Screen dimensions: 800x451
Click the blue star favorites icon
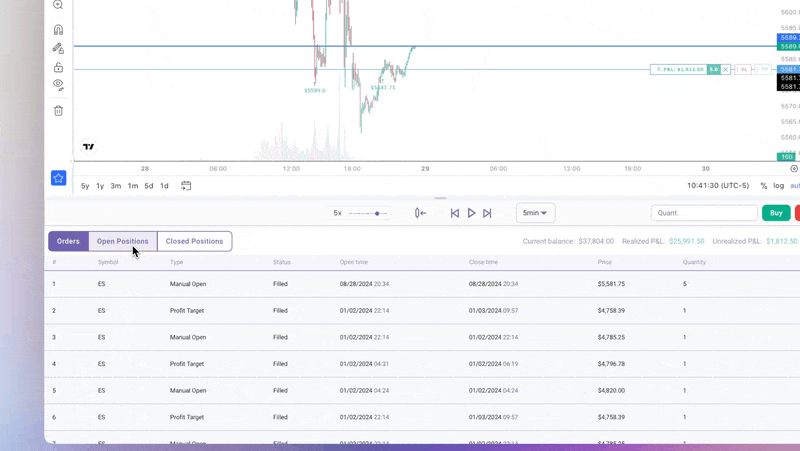pyautogui.click(x=58, y=178)
